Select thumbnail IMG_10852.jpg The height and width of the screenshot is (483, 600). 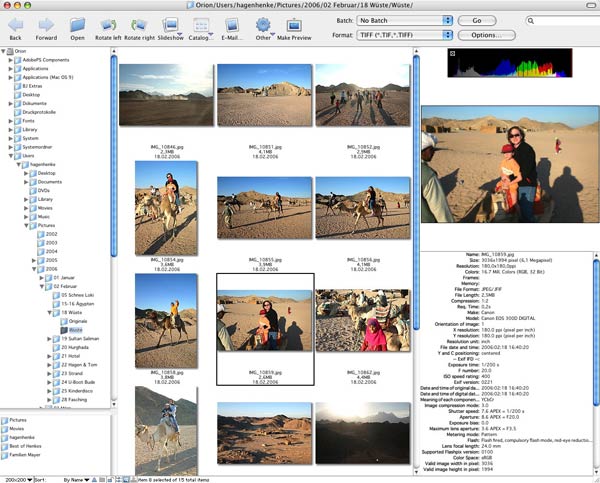pos(363,95)
